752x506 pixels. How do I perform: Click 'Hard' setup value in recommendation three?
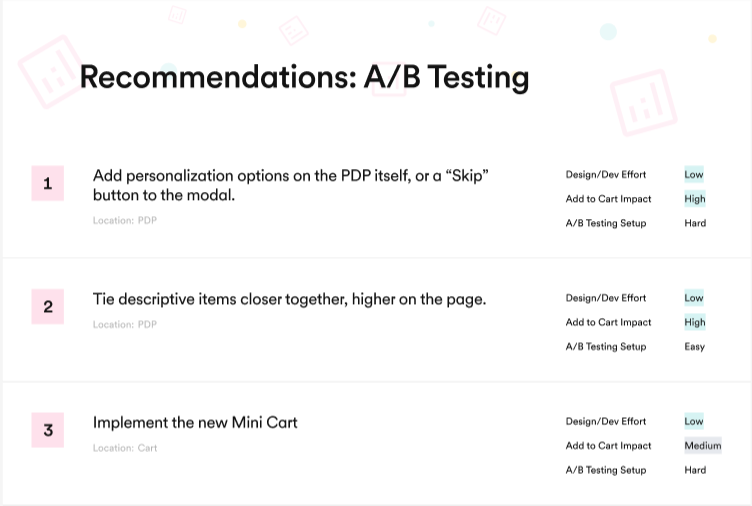pyautogui.click(x=695, y=470)
